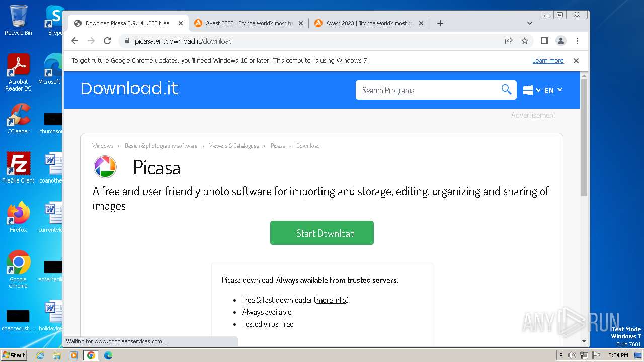Click the Action Center flag icon
The width and height of the screenshot is (644, 362).
[596, 355]
